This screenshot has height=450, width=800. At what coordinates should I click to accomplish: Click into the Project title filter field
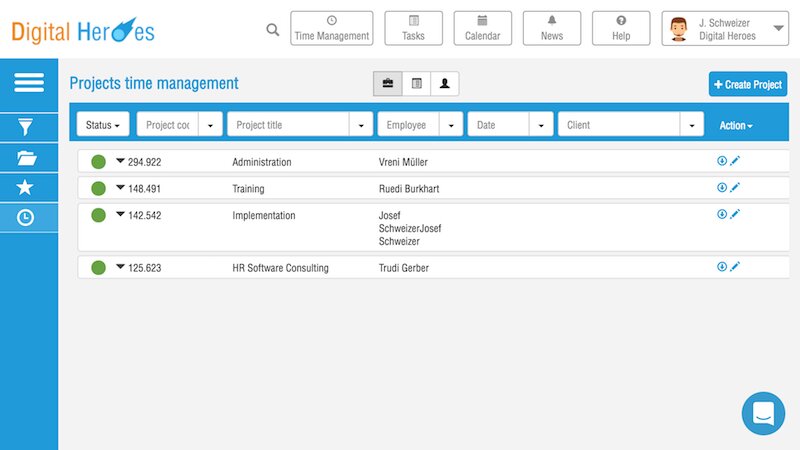pyautogui.click(x=288, y=125)
